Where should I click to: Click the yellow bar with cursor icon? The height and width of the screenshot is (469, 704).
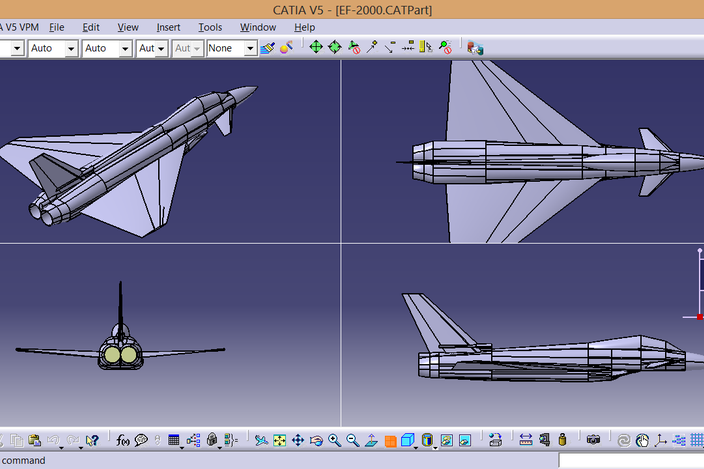(x=426, y=46)
